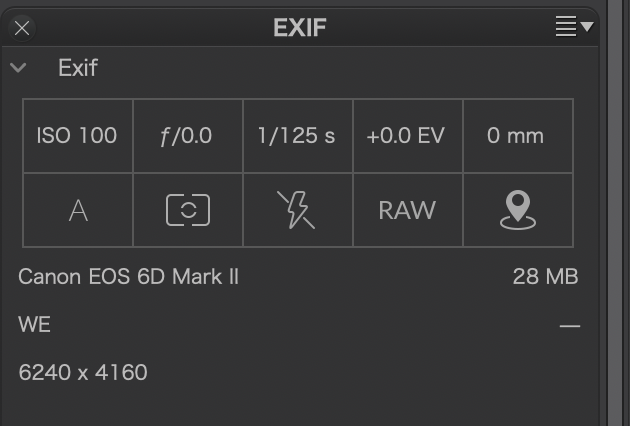630x426 pixels.
Task: Click the 0 mm focal length cell
Action: (x=518, y=136)
